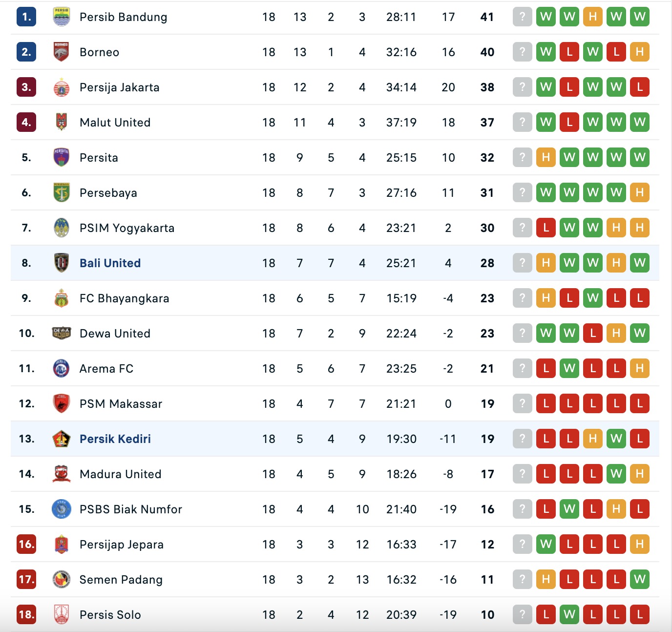View Persik Kediri team details
The height and width of the screenshot is (632, 672).
point(115,439)
